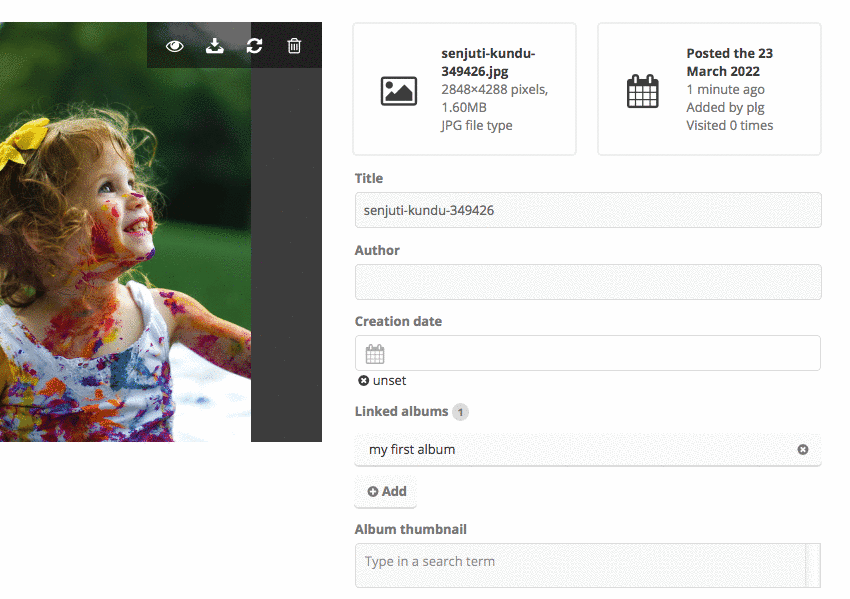
Task: Click the file name senjuti-kundu-349426.jpg
Action: coord(488,62)
